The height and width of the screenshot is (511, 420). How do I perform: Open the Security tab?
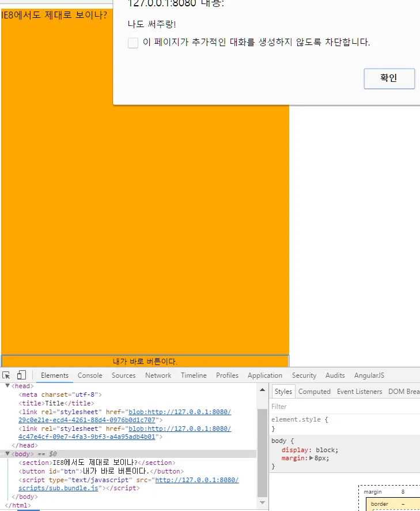304,375
